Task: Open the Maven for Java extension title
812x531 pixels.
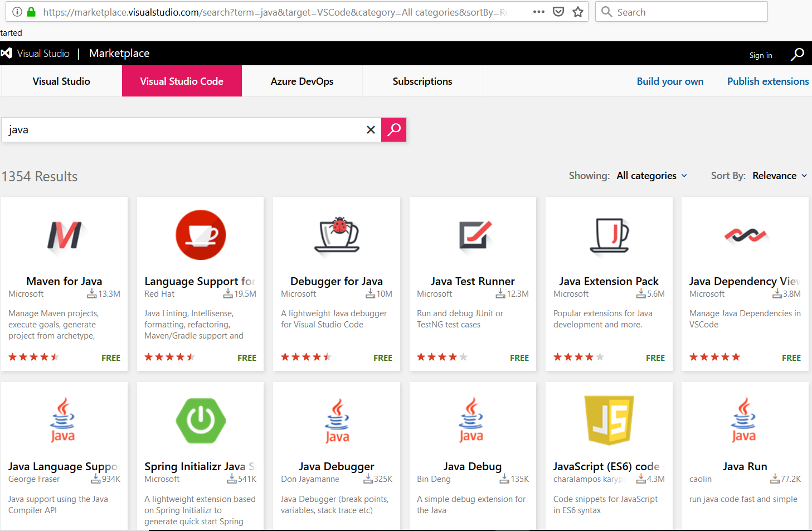Action: 64,281
